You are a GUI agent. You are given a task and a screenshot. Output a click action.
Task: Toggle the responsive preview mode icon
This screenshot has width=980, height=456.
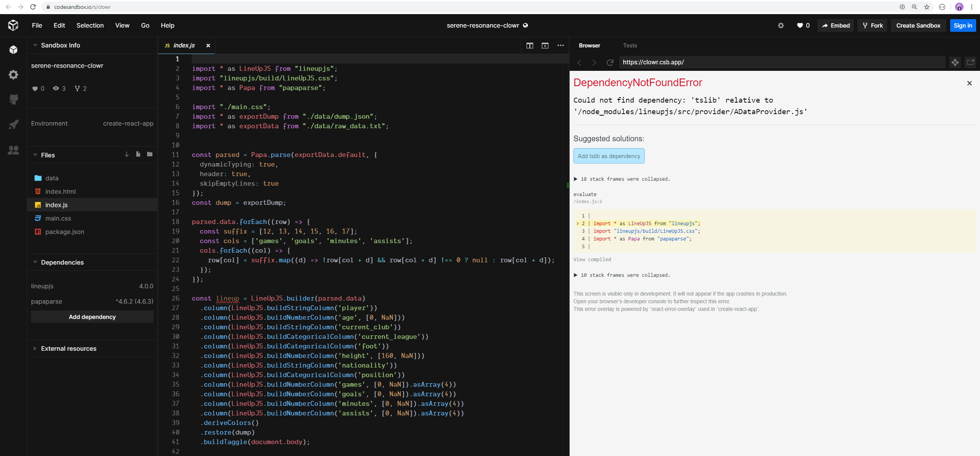tap(545, 45)
